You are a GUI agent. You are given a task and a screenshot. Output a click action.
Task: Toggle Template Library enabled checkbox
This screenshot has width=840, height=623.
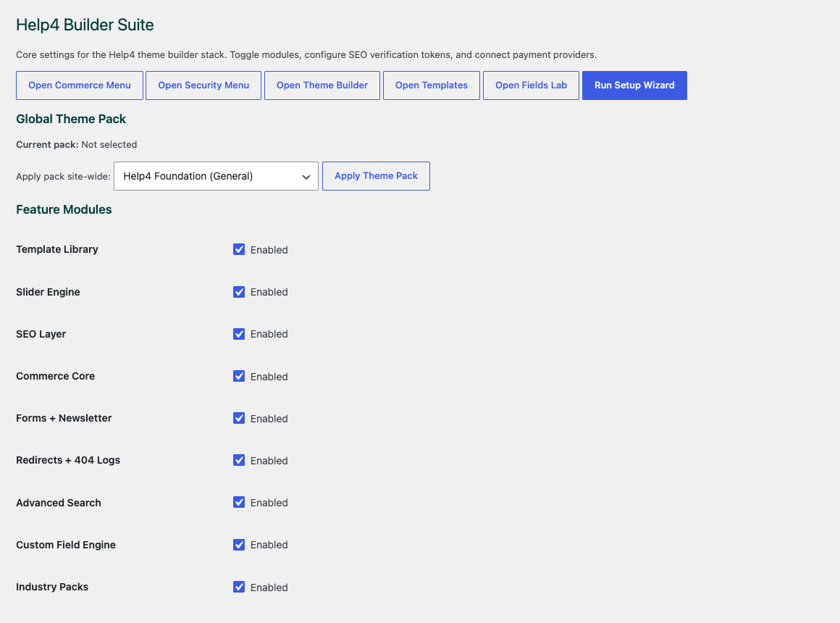click(x=239, y=249)
